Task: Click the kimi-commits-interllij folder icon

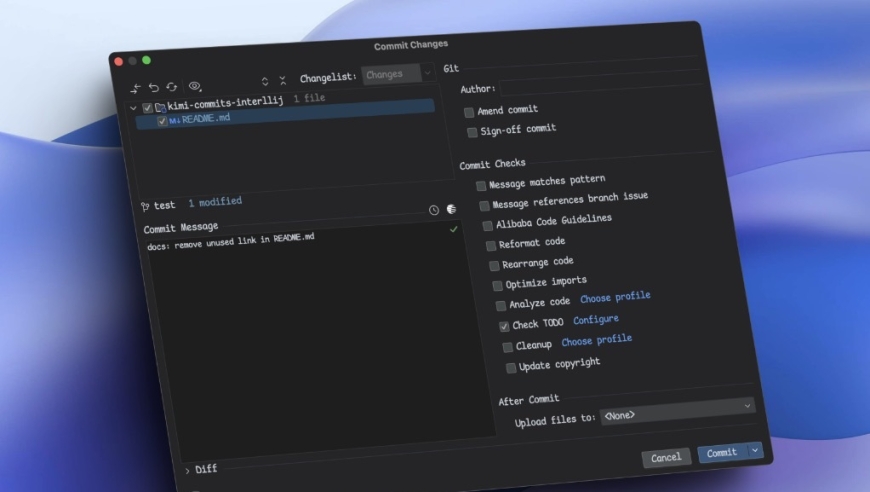Action: pyautogui.click(x=160, y=106)
